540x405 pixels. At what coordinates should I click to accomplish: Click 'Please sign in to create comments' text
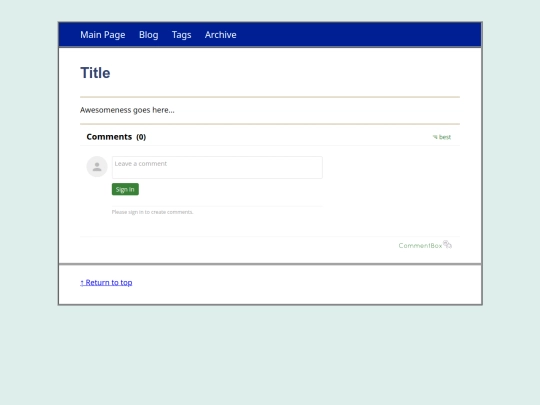152,212
